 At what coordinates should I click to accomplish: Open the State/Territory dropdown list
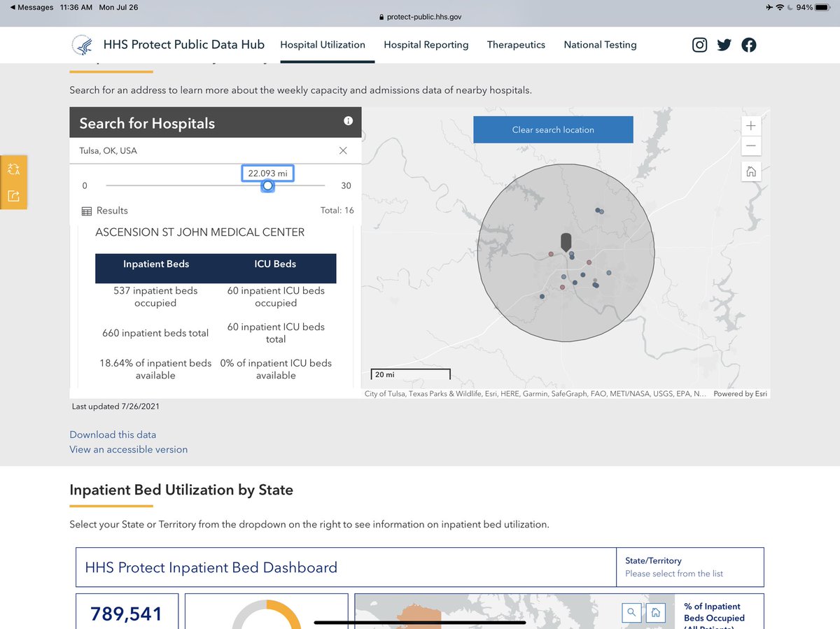[x=690, y=567]
